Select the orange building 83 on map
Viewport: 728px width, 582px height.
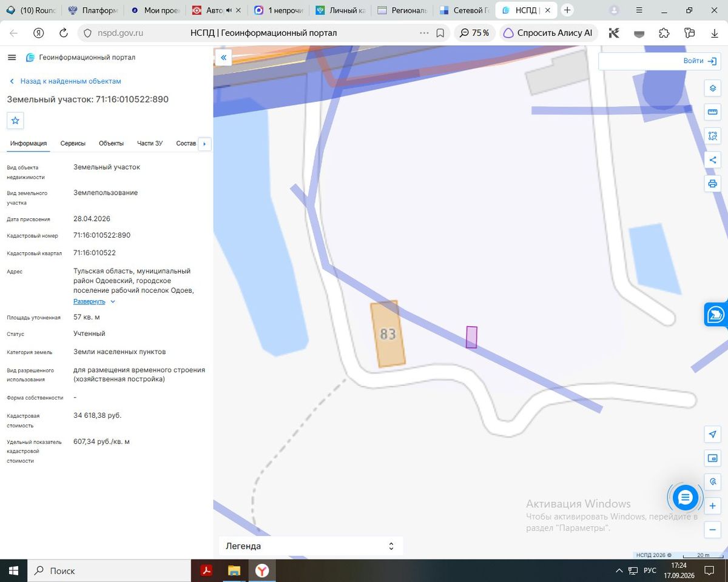click(388, 333)
